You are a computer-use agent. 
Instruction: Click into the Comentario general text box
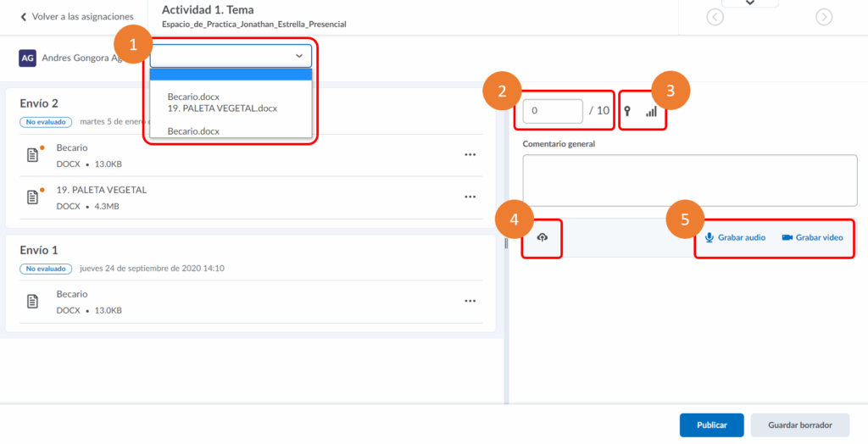pyautogui.click(x=689, y=180)
